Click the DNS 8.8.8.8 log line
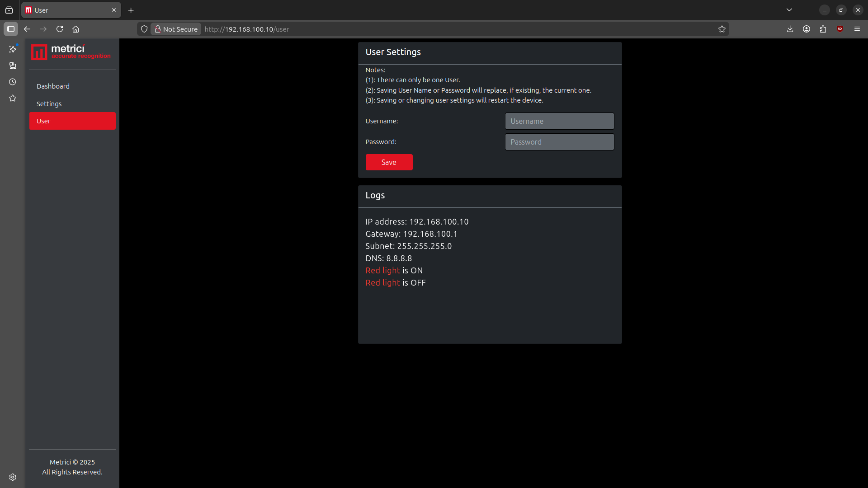The image size is (868, 488). (389, 258)
